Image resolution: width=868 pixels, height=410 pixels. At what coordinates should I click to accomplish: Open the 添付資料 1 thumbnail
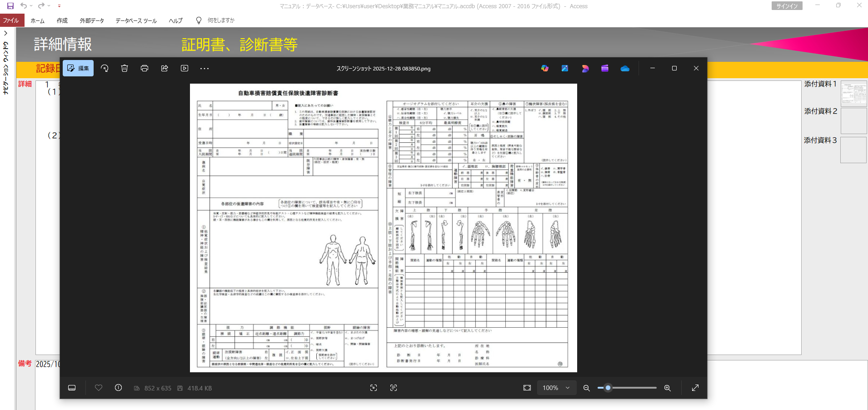[x=853, y=94]
